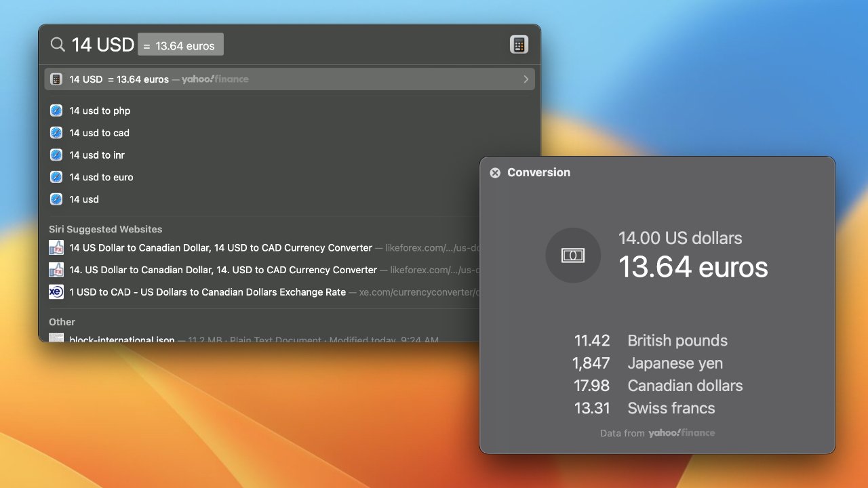Open '14 US Dollar to Canadian Dollar' website
The image size is (868, 488).
220,247
